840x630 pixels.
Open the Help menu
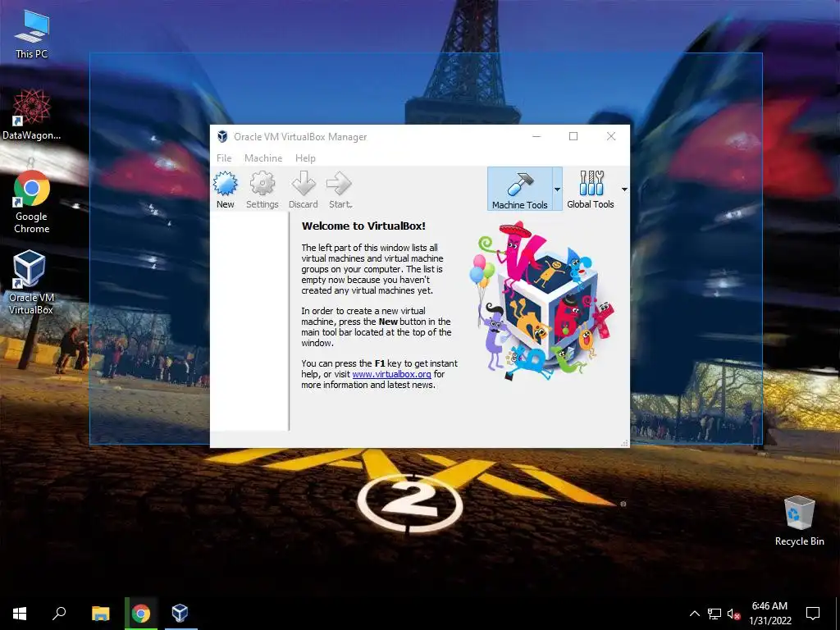click(305, 158)
